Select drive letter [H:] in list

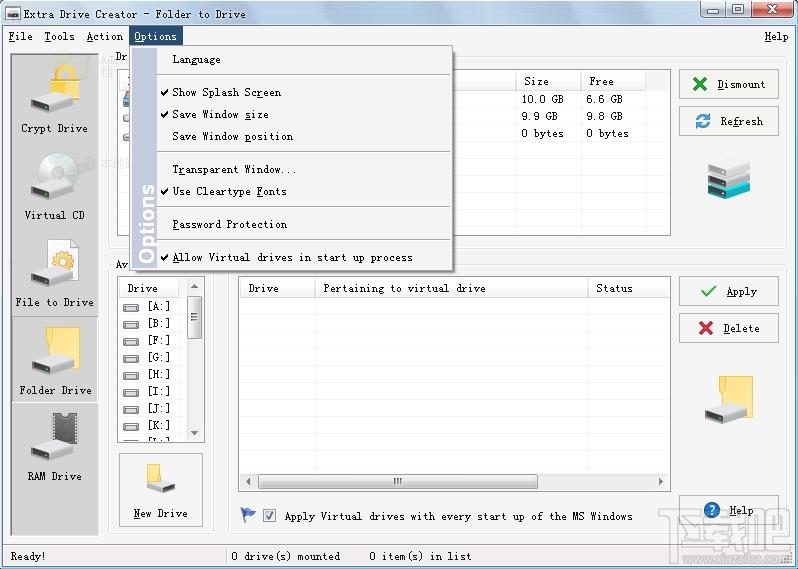pyautogui.click(x=159, y=374)
